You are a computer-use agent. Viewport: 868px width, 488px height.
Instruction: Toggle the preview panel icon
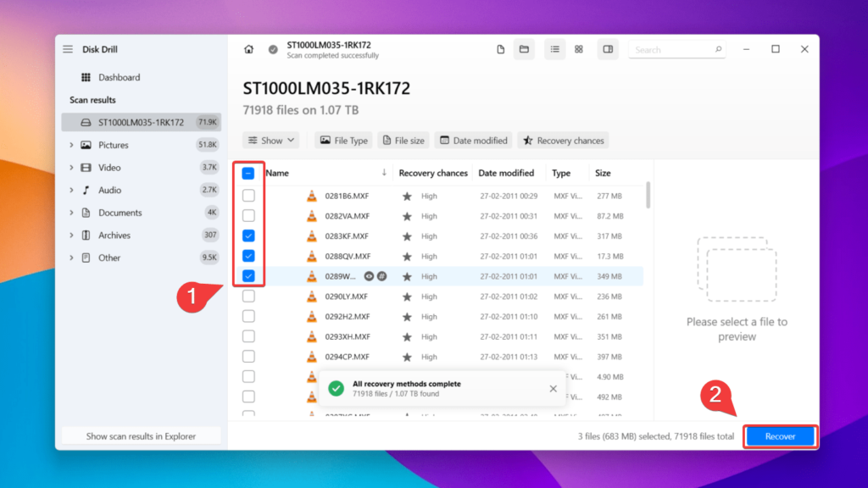(608, 49)
